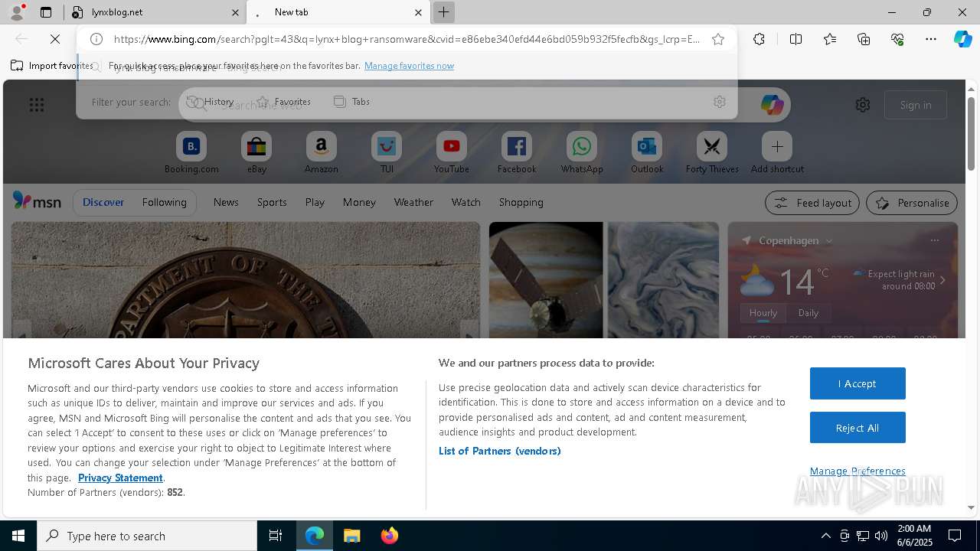This screenshot has height=551, width=980.
Task: Select the Following feed tab
Action: point(164,202)
